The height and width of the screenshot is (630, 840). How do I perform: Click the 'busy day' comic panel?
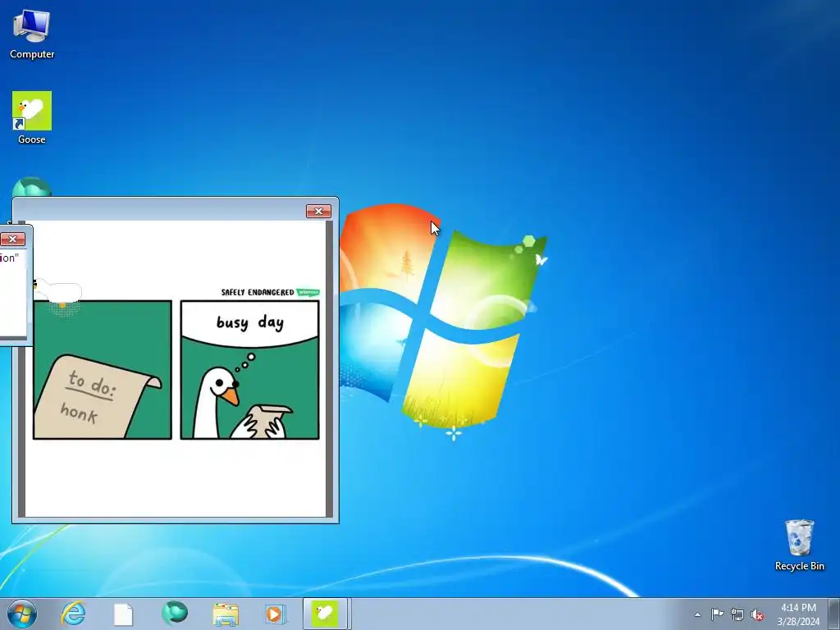(x=249, y=370)
